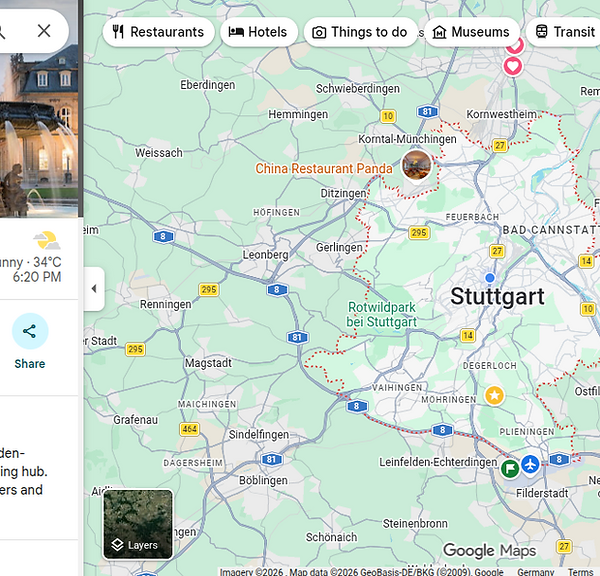This screenshot has height=576, width=600.
Task: Click the Korntal-Münchingen label
Action: 407,139
